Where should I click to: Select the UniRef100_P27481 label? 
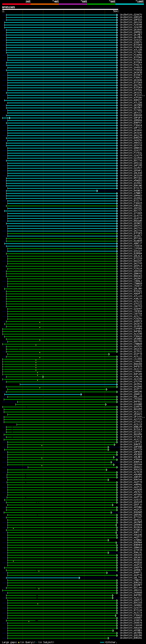tap(131, 110)
